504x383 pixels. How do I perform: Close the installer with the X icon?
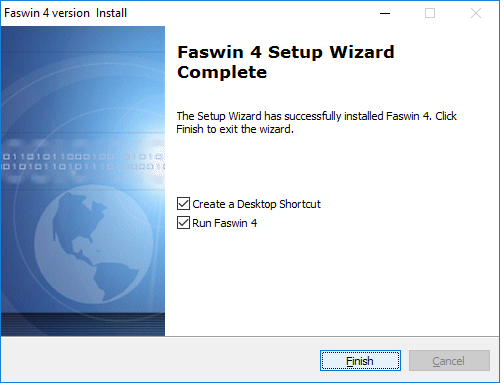pyautogui.click(x=476, y=13)
